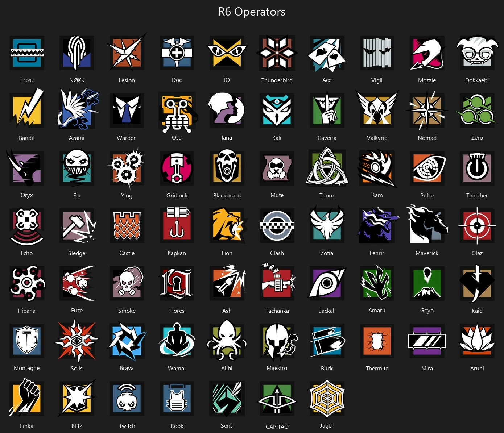Pick the Montagne shield icon
Image resolution: width=504 pixels, height=433 pixels.
click(27, 341)
